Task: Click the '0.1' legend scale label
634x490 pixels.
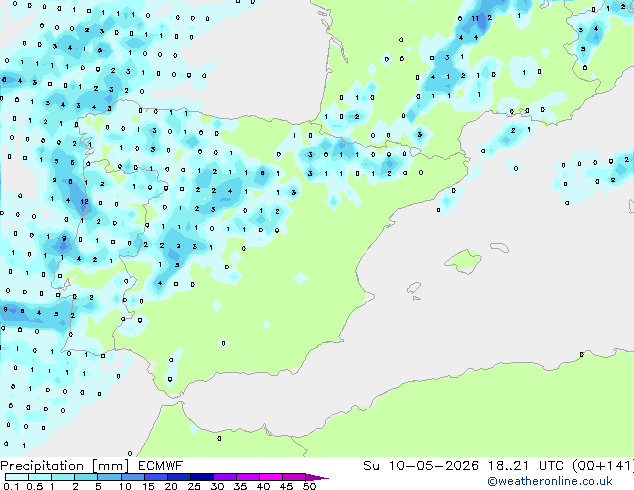Action: (x=11, y=486)
